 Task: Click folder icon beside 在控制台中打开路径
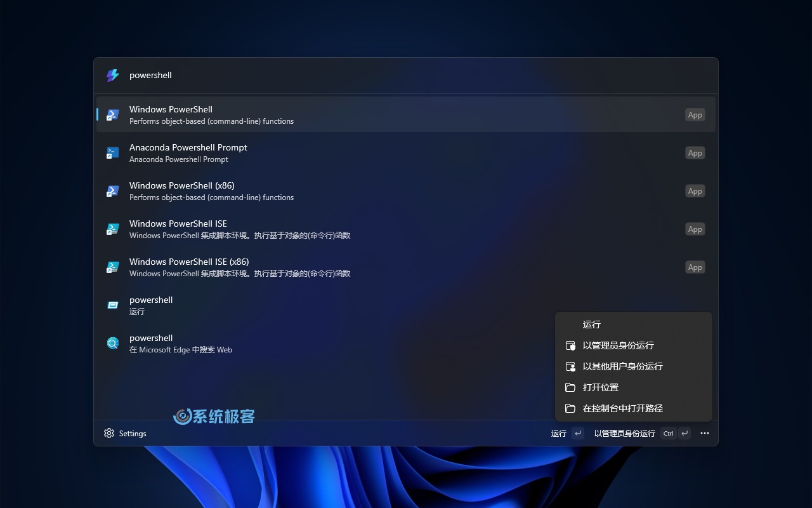pos(570,408)
